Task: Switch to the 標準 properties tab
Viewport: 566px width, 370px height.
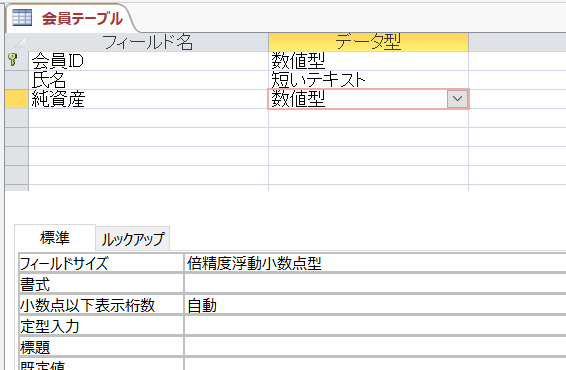Action: (x=55, y=238)
